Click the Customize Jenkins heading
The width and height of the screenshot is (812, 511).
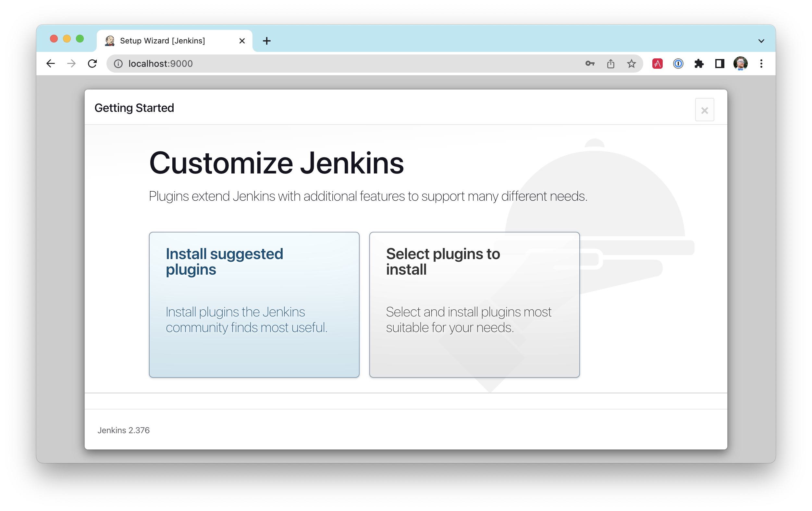coord(276,163)
